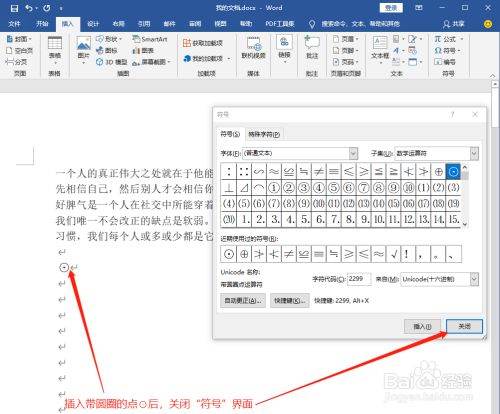Click the smiley feedback icon
500x414 pixels.
488,24
